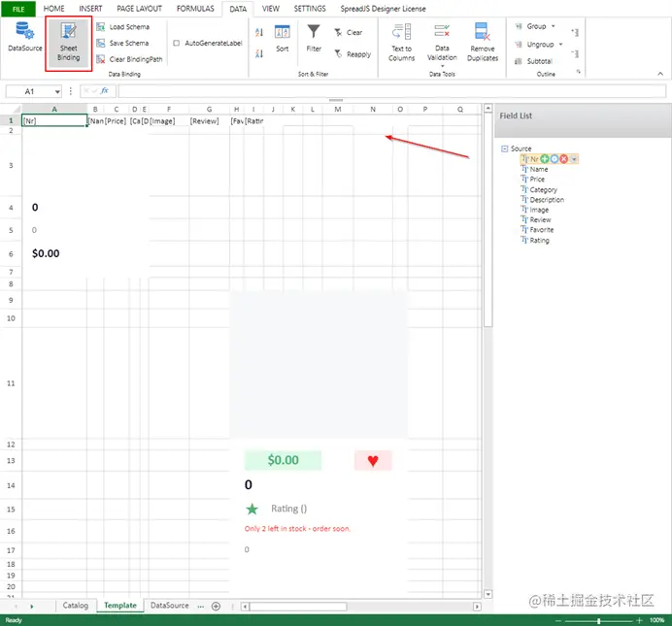Viewport: 672px width, 626px height.
Task: Click the green star rating icon
Action: click(x=252, y=510)
